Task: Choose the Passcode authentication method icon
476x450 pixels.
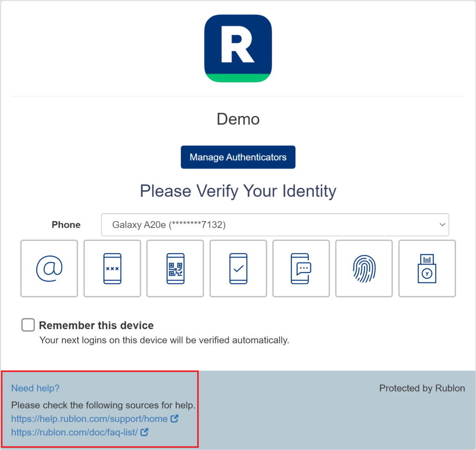Action: point(112,269)
